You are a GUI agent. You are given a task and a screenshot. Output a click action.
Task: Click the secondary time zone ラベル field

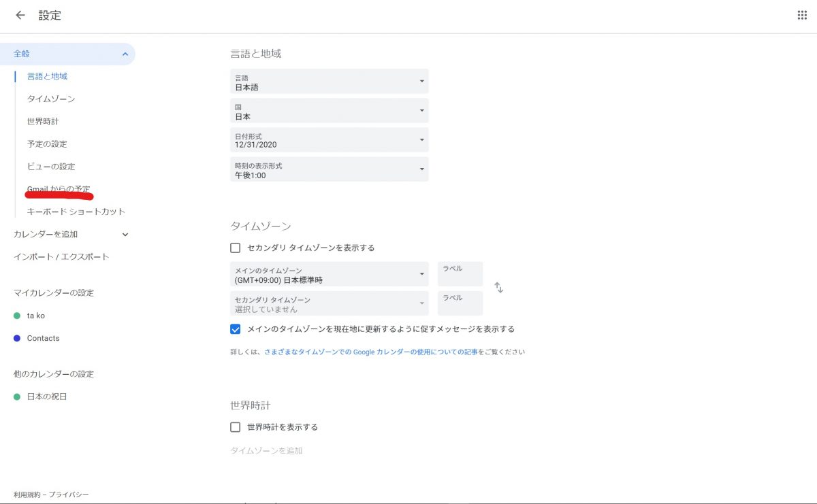pos(460,303)
